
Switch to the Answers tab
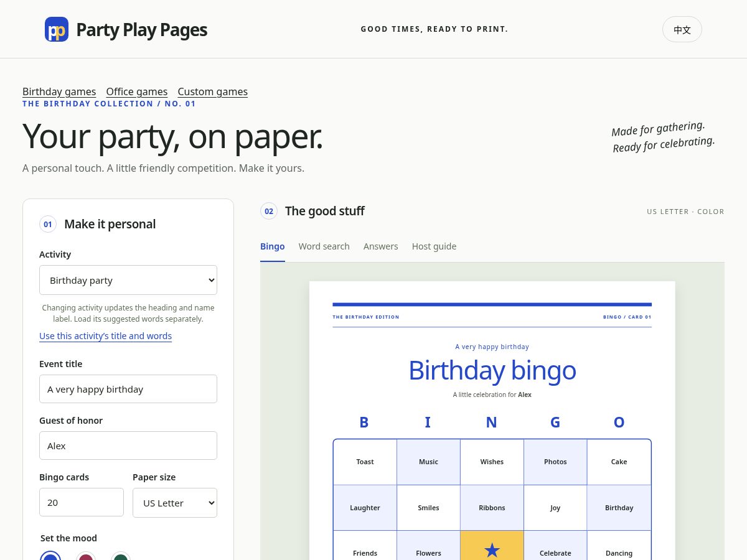point(380,246)
